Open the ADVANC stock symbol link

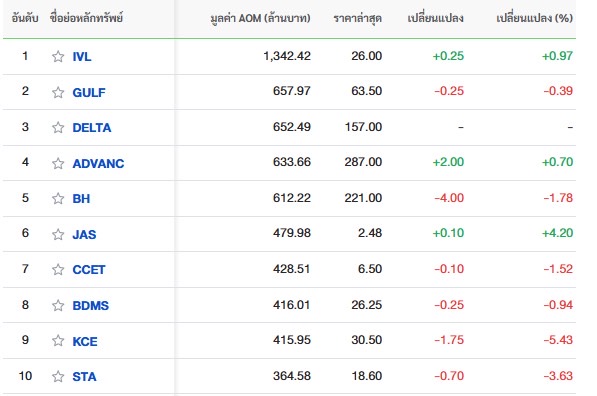(98, 163)
